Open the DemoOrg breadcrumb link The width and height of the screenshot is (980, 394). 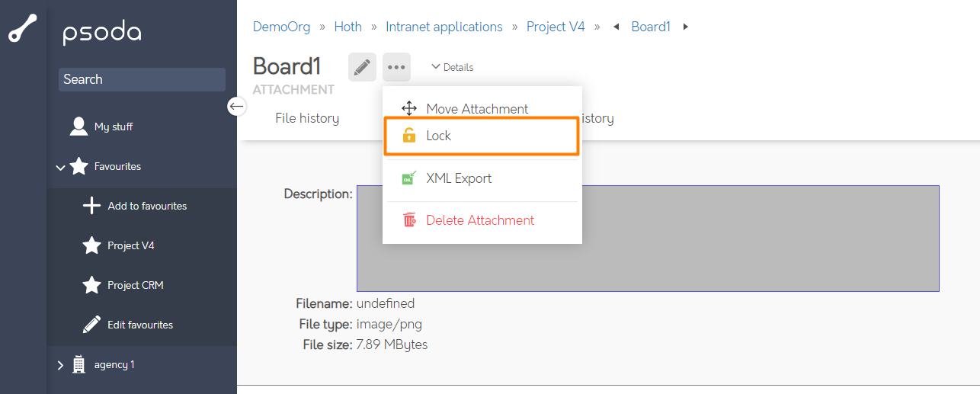click(281, 27)
